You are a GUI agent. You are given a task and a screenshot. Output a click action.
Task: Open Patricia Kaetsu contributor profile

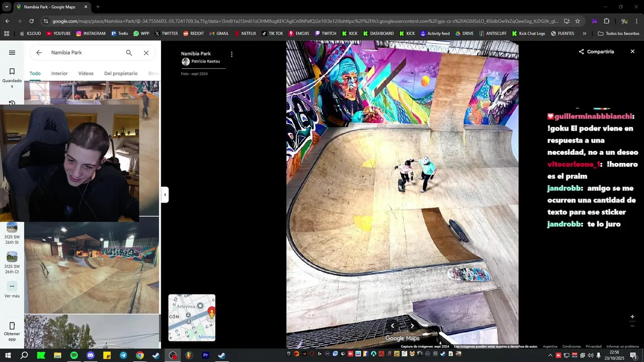pos(205,61)
